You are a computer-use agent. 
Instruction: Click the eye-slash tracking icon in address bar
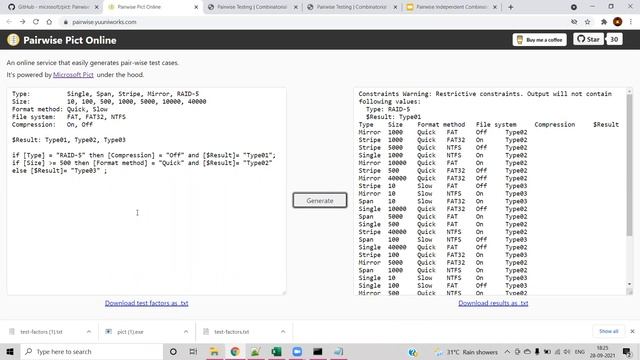click(574, 22)
